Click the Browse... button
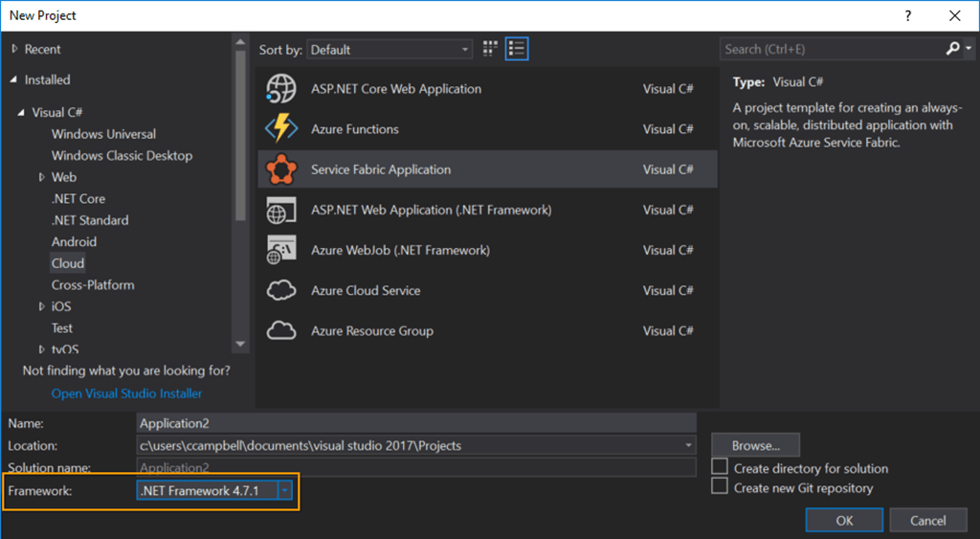The height and width of the screenshot is (539, 980). [755, 445]
